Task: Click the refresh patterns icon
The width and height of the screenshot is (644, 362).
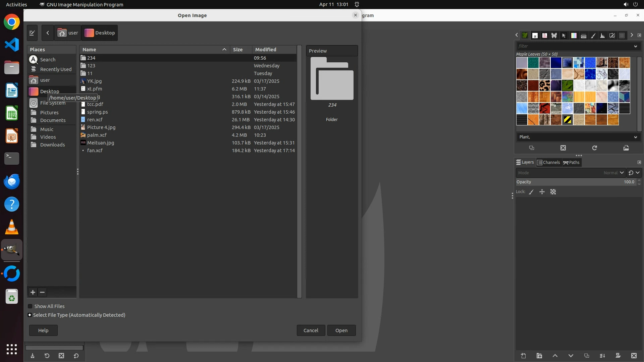Action: click(x=594, y=148)
